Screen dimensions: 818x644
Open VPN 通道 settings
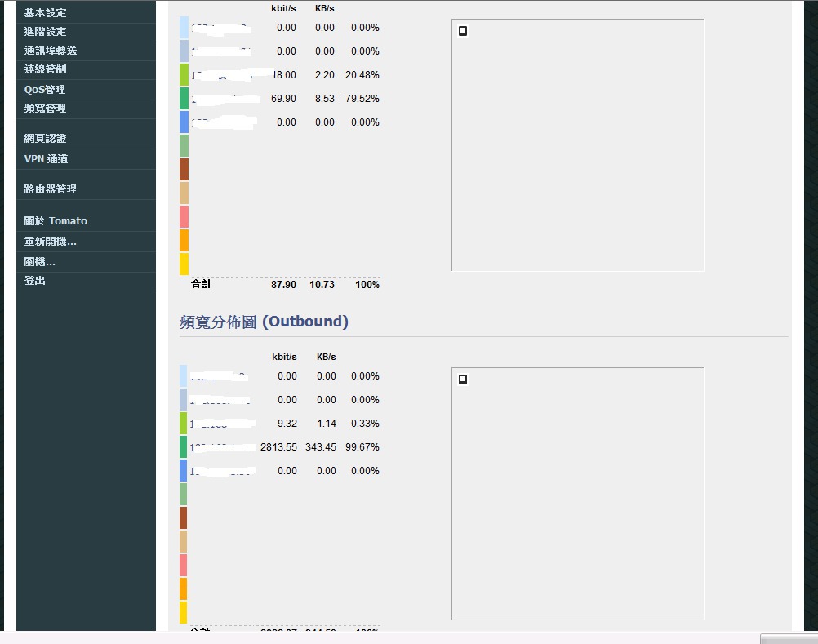(x=46, y=158)
